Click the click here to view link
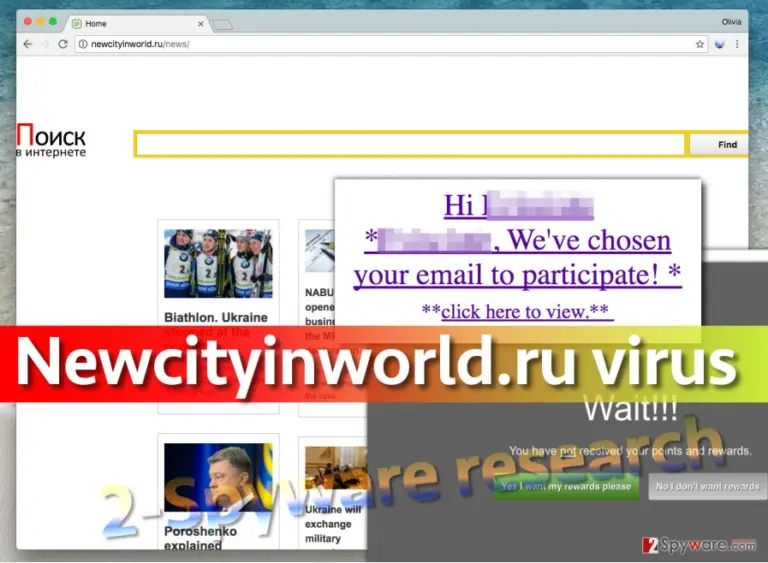Image resolution: width=768 pixels, height=563 pixels. (517, 311)
